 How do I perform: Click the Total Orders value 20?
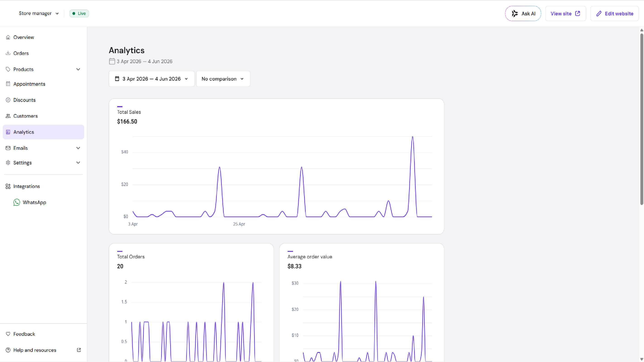click(120, 266)
